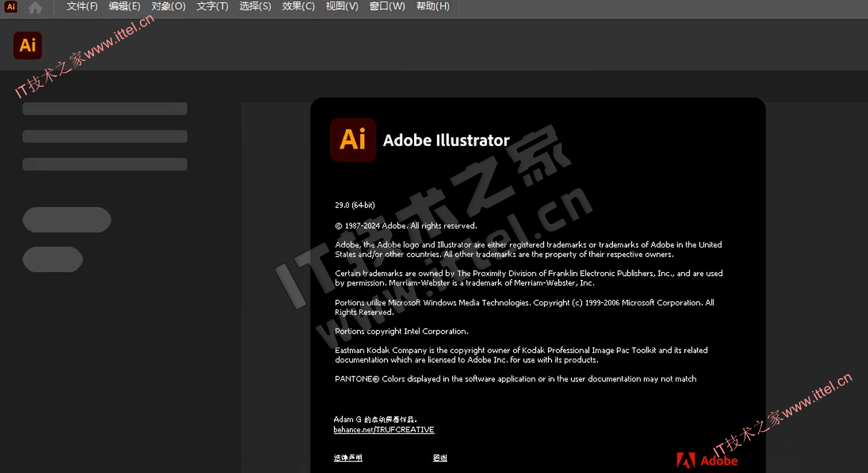
Task: Open the 法律声明 legal notices link
Action: click(x=348, y=458)
